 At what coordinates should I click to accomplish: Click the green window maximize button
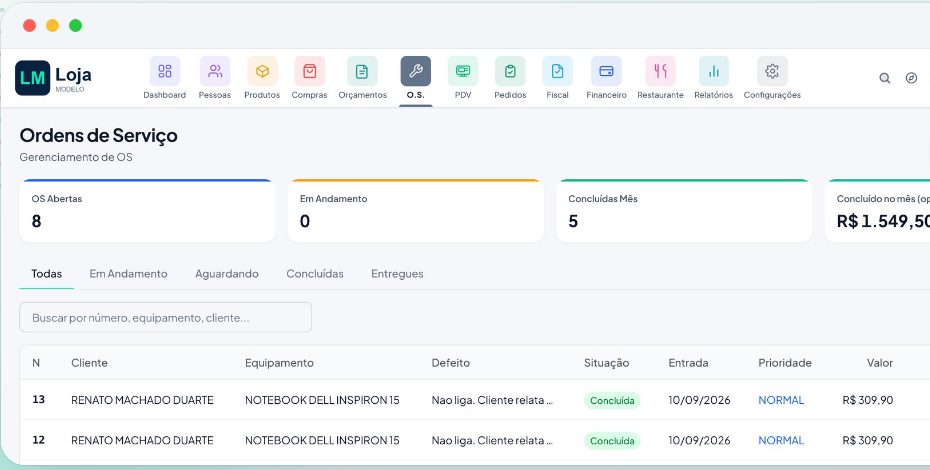[75, 26]
